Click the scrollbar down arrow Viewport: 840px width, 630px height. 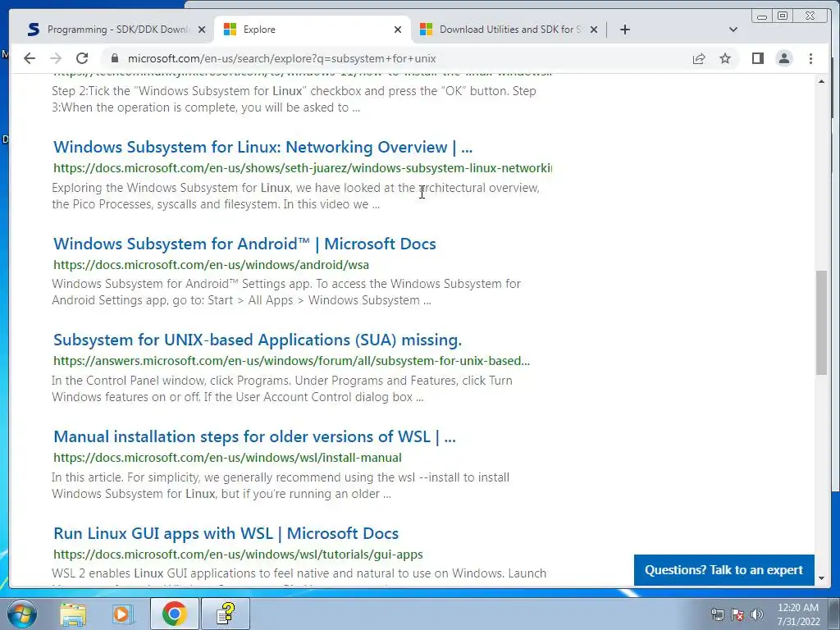click(x=821, y=578)
